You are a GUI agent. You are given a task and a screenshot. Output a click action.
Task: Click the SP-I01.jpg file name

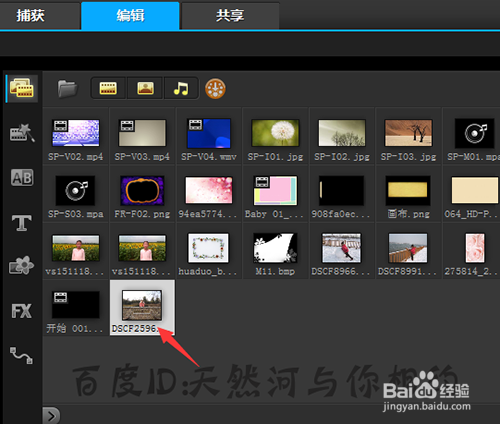pyautogui.click(x=275, y=157)
